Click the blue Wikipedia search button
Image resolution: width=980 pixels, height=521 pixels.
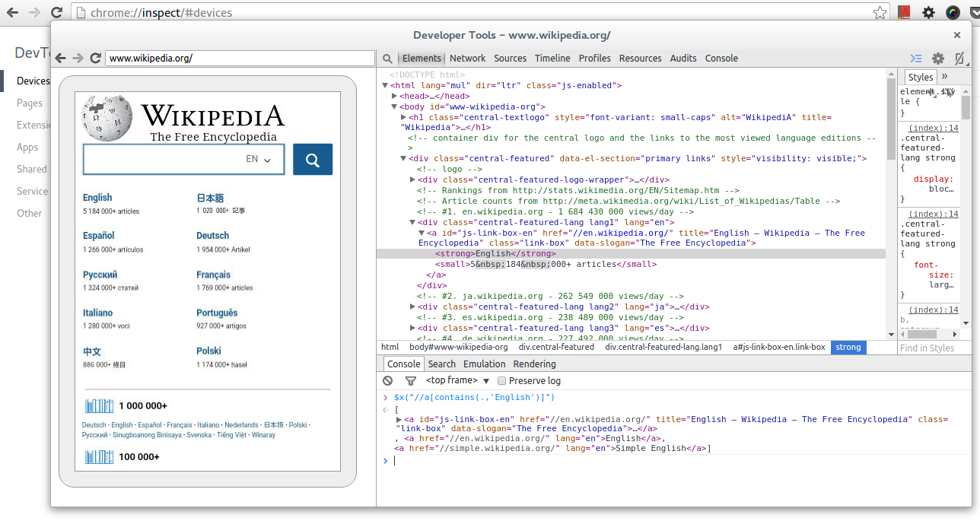tap(313, 160)
